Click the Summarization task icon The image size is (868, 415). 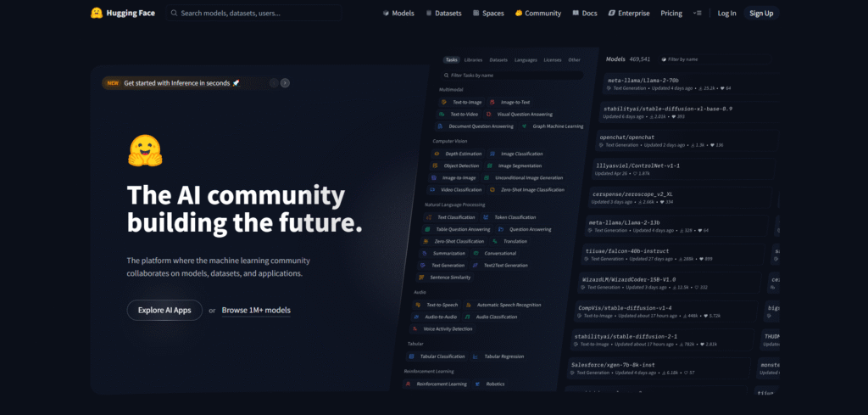tap(424, 253)
